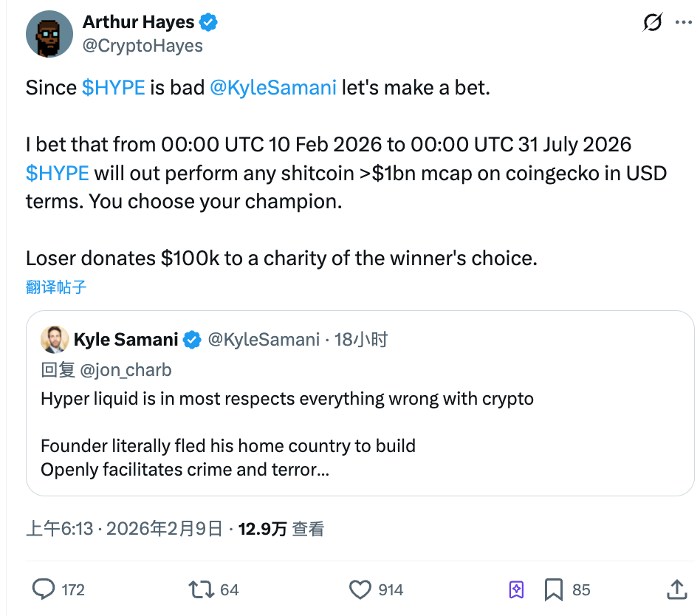Open the @jon_charb reply mention
The width and height of the screenshot is (700, 616).
pos(126,370)
